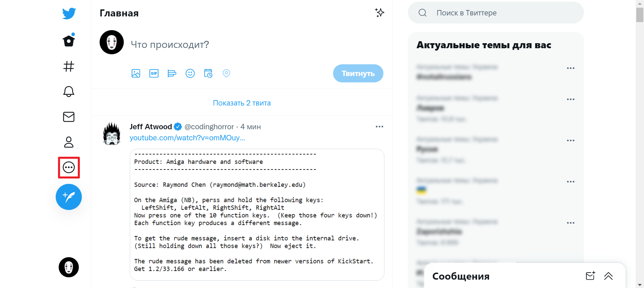Viewport: 644px width, 288px height.
Task: Create a poll with the poll icon
Action: point(172,73)
